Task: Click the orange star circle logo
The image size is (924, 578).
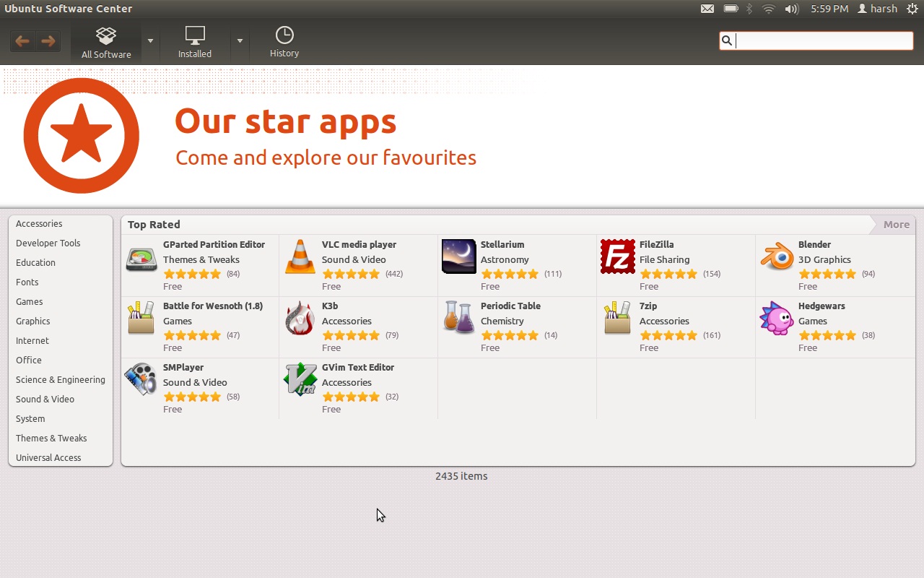Action: coord(82,136)
